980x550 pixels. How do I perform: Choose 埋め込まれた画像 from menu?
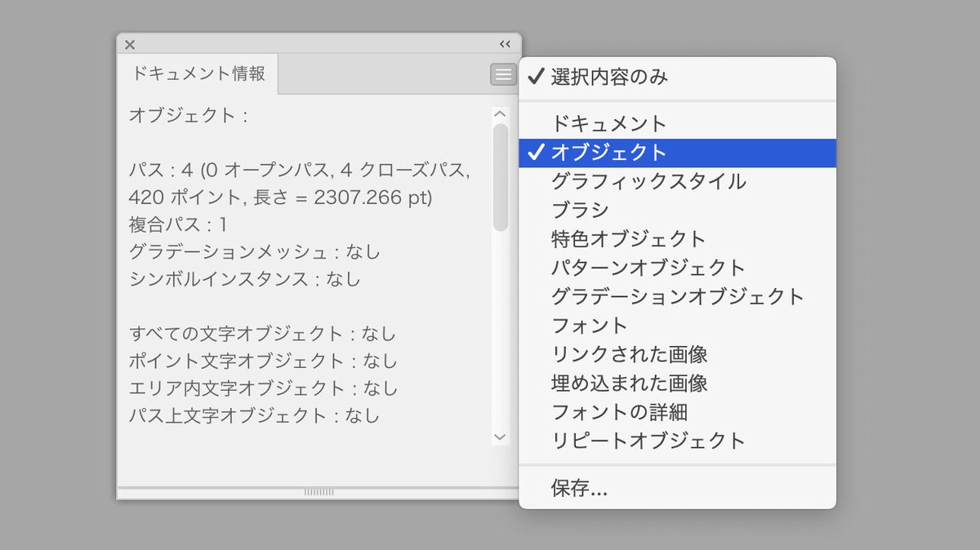click(x=678, y=383)
